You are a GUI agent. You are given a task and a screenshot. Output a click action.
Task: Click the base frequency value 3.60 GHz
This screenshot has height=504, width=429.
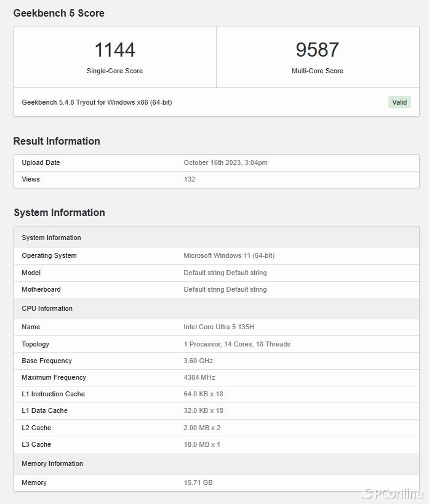point(198,361)
